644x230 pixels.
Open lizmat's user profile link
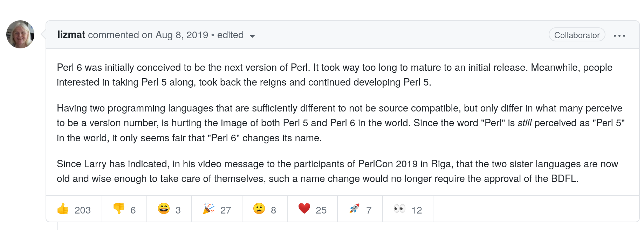[71, 35]
